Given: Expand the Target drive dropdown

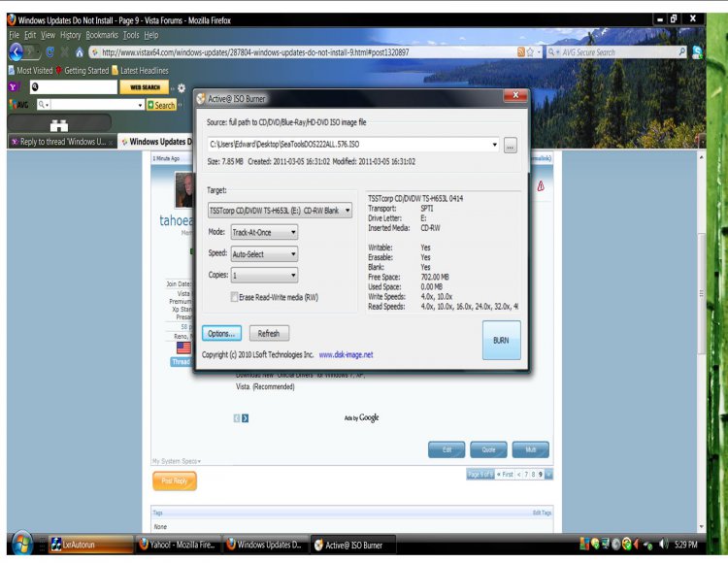Looking at the screenshot, I should [347, 211].
